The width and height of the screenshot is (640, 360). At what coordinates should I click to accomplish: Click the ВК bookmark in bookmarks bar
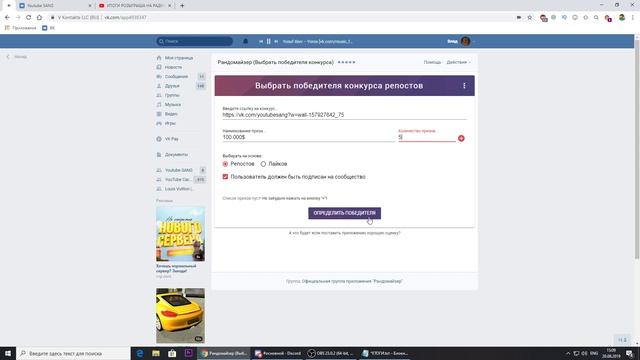pos(48,28)
